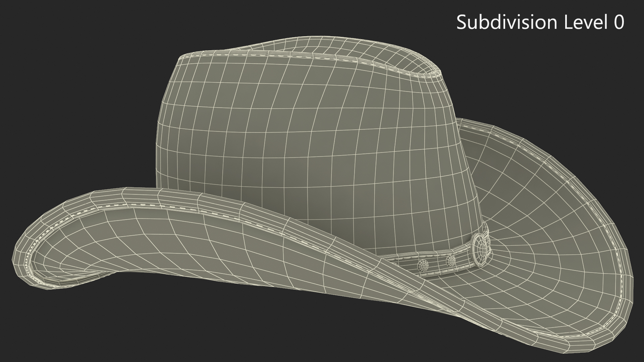Screen dimensions: 644x362
Task: Click the Subdivision Level 0 label
Action: tap(540, 22)
